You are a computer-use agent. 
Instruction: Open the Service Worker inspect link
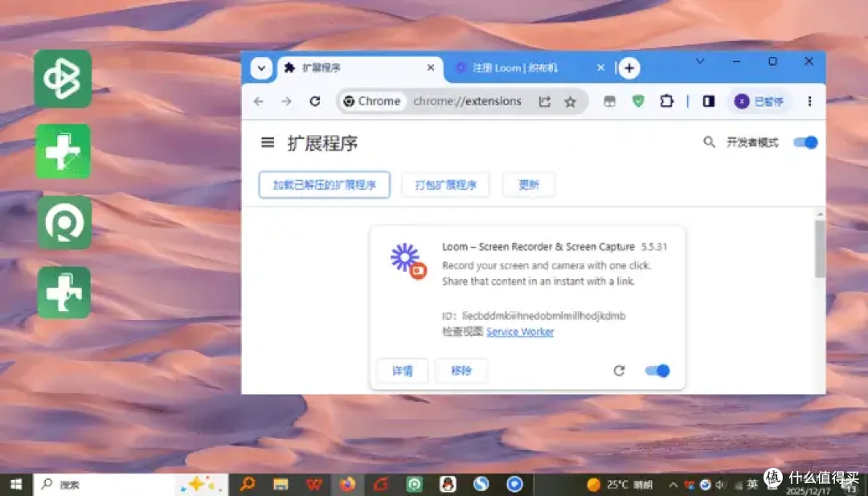click(520, 331)
